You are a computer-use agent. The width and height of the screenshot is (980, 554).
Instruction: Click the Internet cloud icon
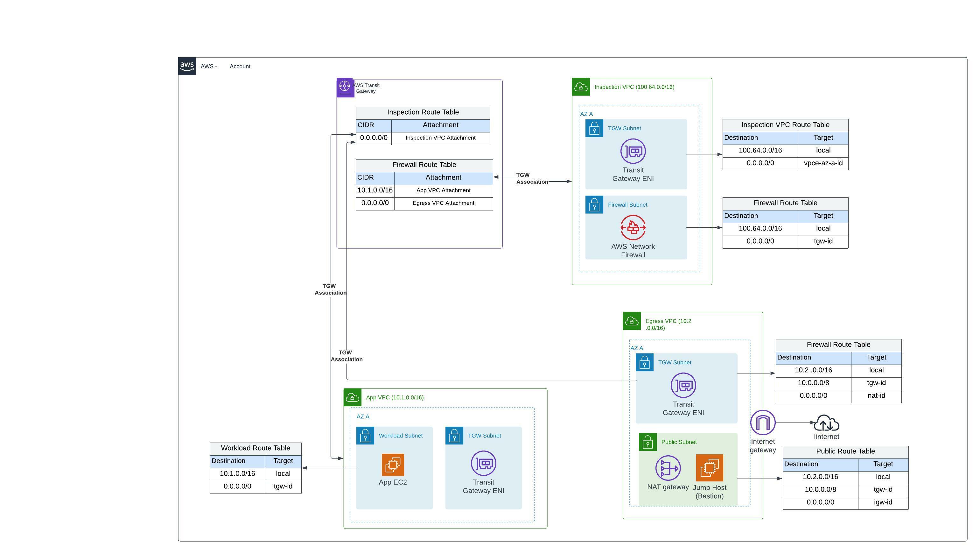[x=826, y=424]
